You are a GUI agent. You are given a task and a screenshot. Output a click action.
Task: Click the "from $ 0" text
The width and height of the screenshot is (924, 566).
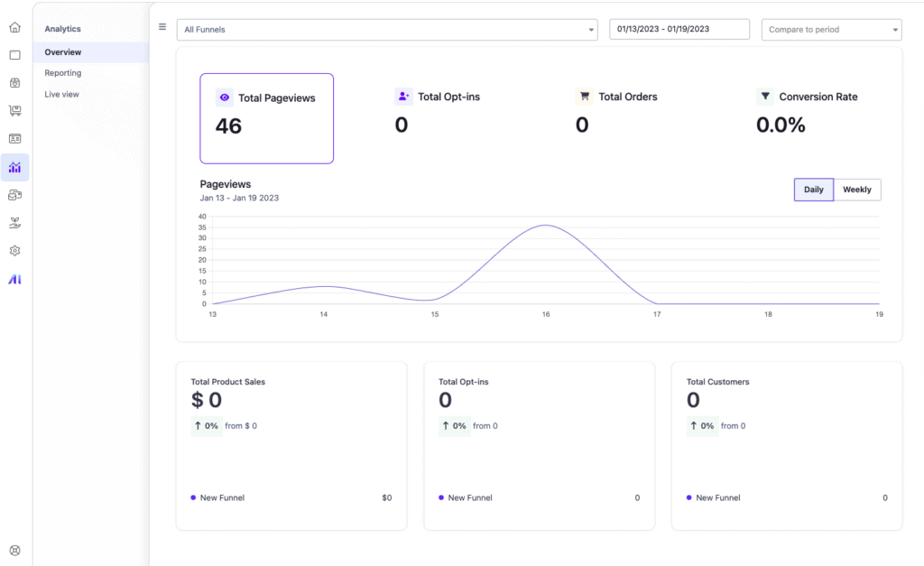coord(241,426)
